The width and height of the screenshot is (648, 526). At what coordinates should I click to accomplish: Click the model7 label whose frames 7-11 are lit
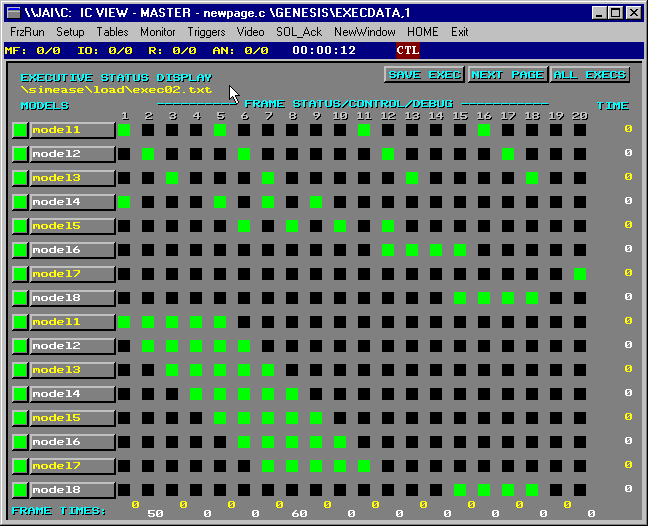point(72,466)
